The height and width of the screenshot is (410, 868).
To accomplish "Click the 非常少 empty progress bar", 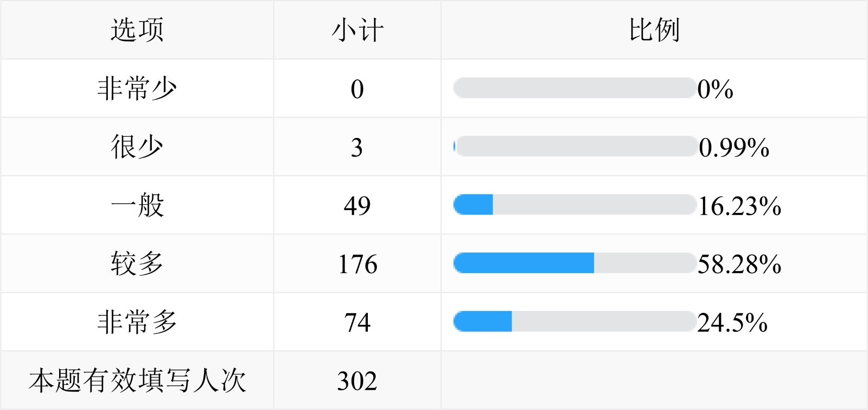I will pos(575,88).
